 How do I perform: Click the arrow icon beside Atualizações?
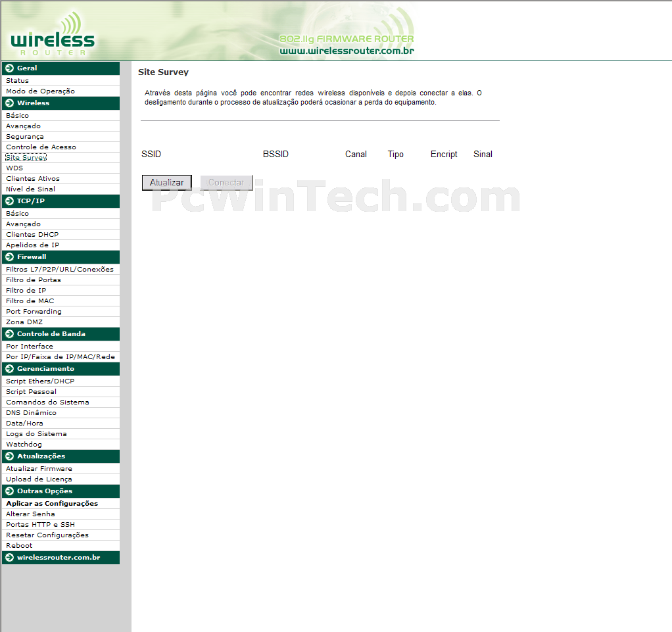click(x=9, y=456)
